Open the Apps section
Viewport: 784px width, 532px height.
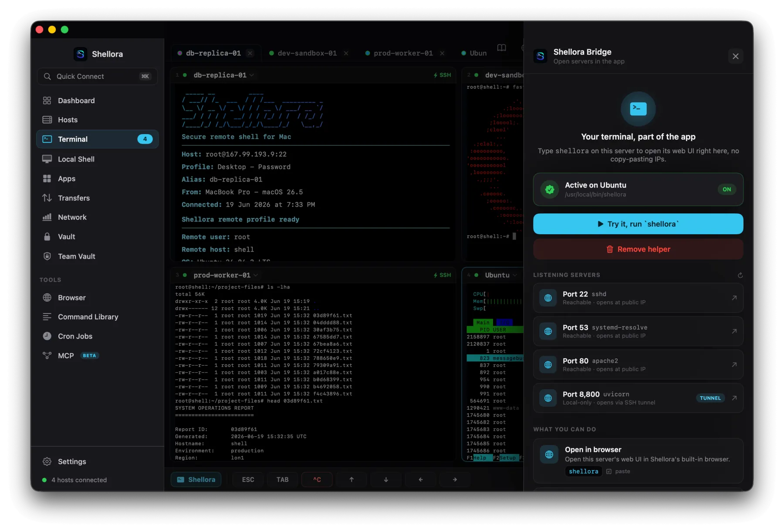click(97, 178)
